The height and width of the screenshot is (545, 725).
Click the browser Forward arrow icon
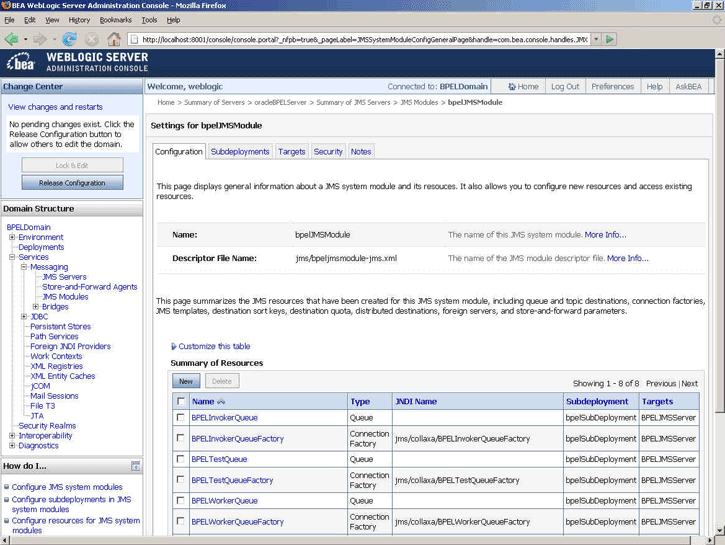point(40,39)
